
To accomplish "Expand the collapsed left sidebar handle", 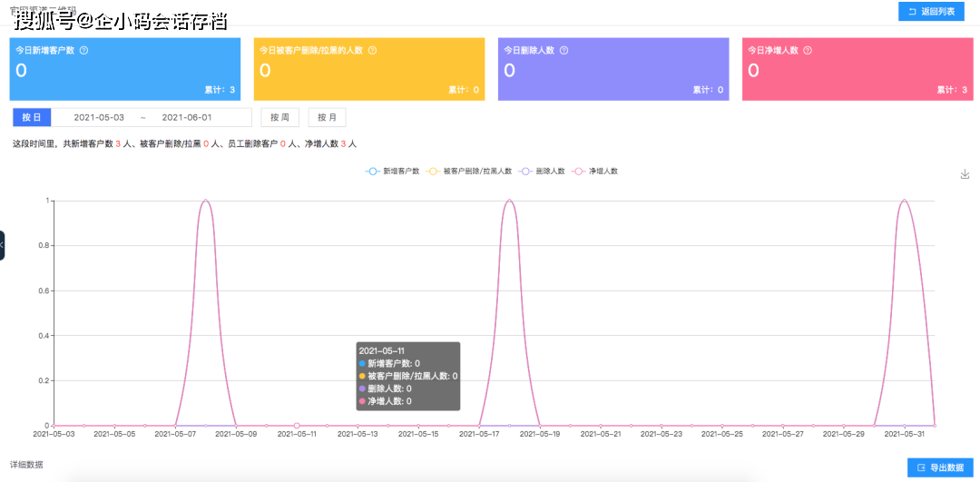I will 2,245.
